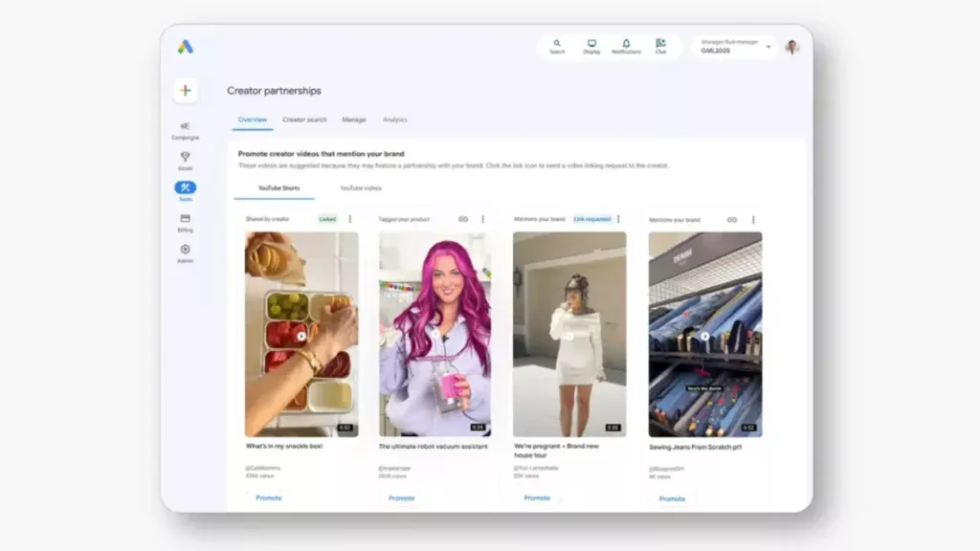The height and width of the screenshot is (551, 980).
Task: Open the white dress house tour thumbnail
Action: tap(569, 334)
